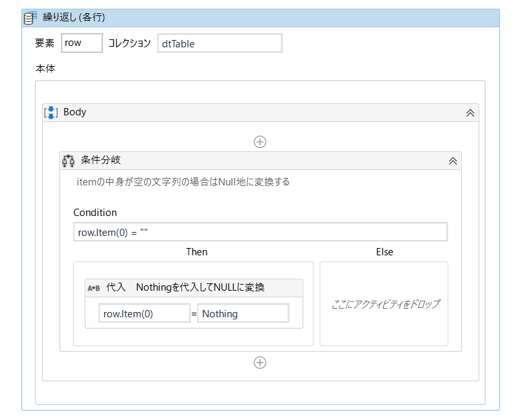Edit Condition field row.Item(0) = ""
516x420 pixels.
pos(260,232)
